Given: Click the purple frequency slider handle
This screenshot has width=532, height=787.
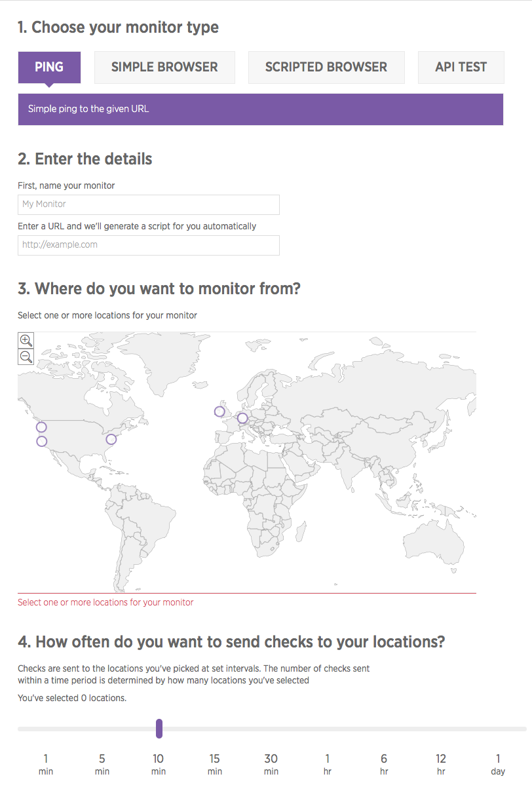Looking at the screenshot, I should pos(159,728).
